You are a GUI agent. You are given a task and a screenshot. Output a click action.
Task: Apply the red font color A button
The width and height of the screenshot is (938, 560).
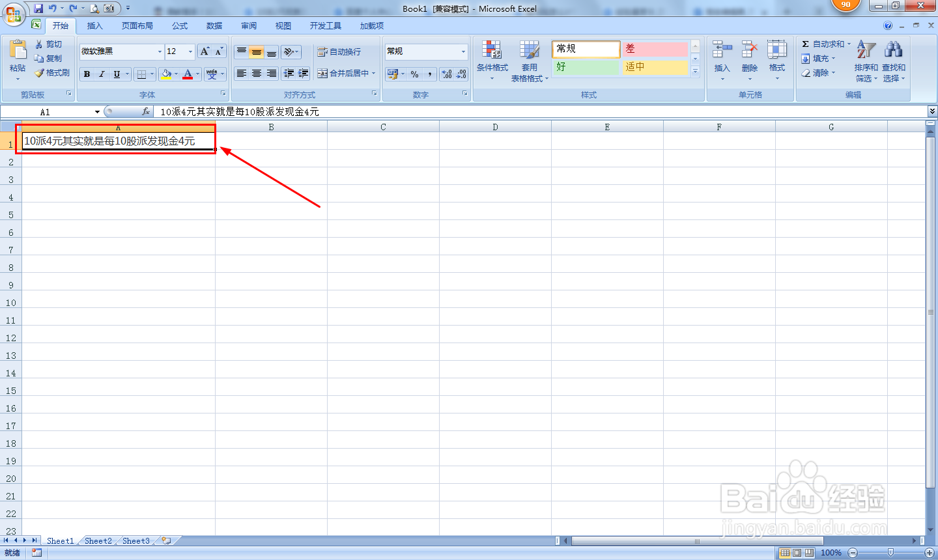coord(188,74)
